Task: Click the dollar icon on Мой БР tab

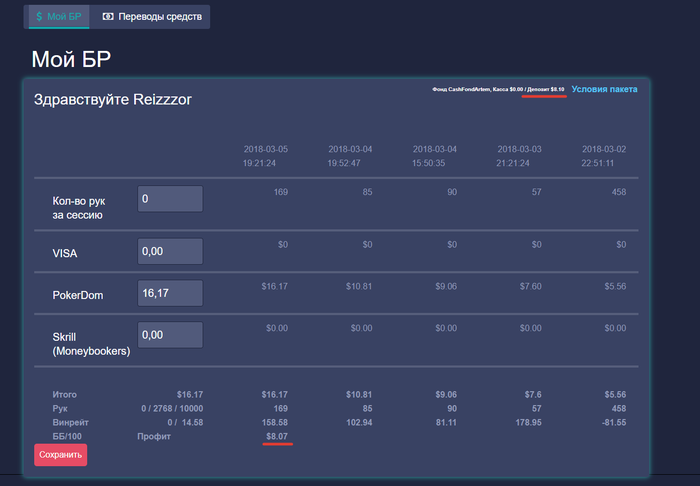Action: click(x=39, y=17)
